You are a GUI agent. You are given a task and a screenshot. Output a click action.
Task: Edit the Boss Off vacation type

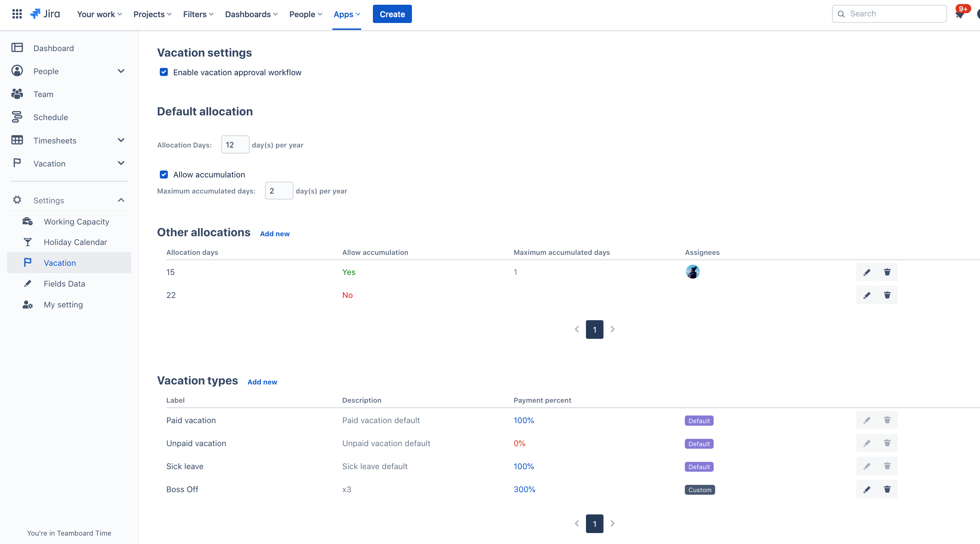(x=866, y=490)
